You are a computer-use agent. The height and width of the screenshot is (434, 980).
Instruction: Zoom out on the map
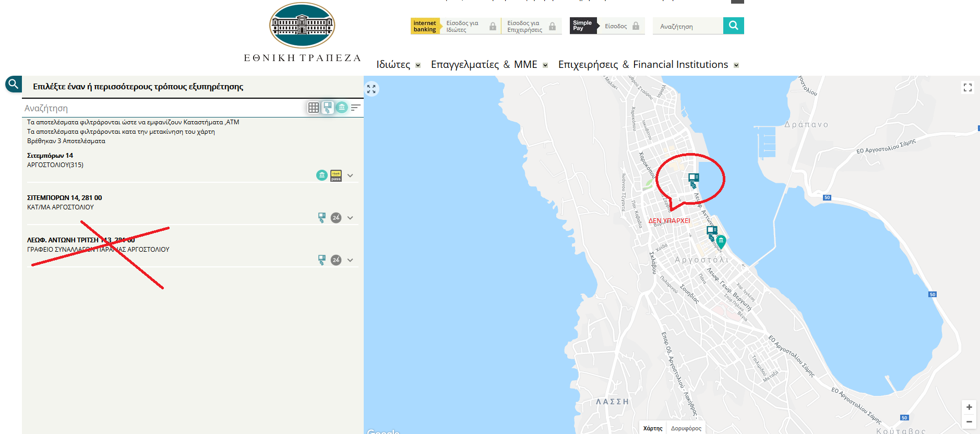(x=969, y=421)
